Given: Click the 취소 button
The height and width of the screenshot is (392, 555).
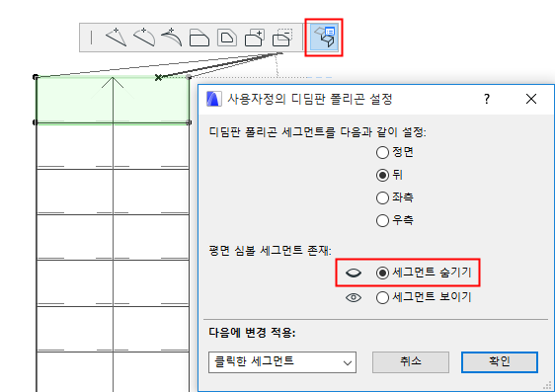Looking at the screenshot, I should tap(411, 362).
